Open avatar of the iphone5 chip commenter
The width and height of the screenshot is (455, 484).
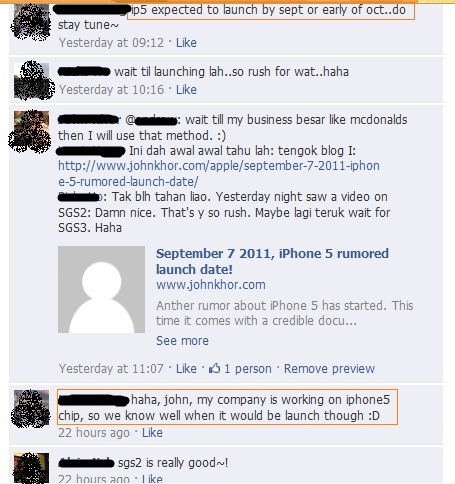[x=32, y=408]
